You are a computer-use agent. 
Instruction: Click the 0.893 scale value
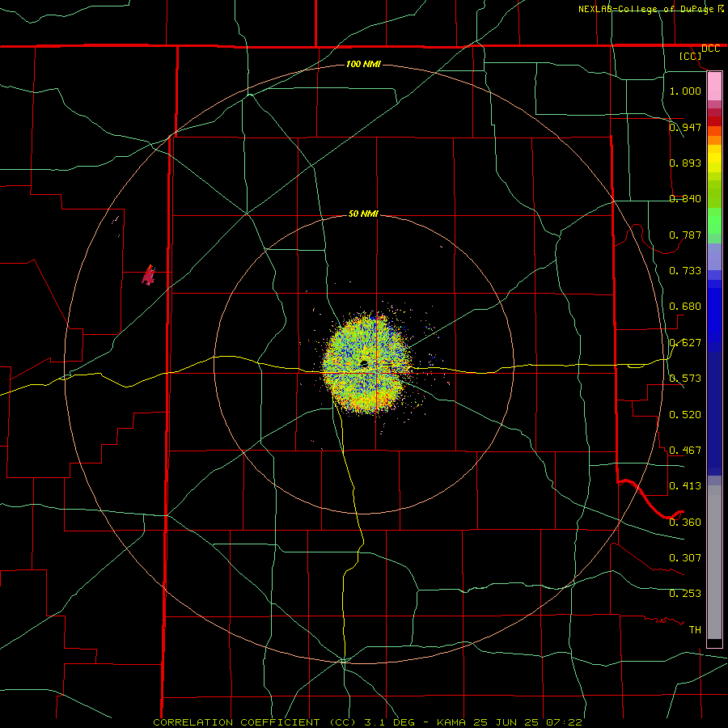pos(685,163)
